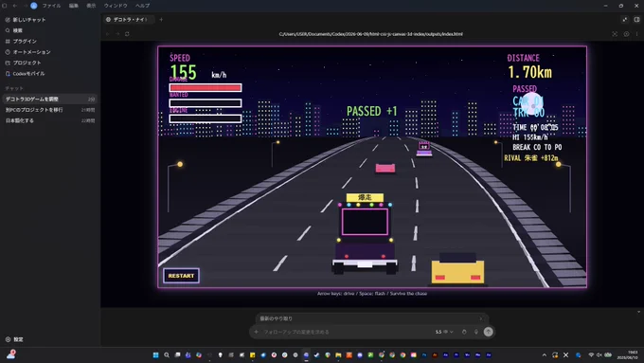Image resolution: width=644 pixels, height=363 pixels.
Task: Start a new chat from the sidebar
Action: (25, 20)
